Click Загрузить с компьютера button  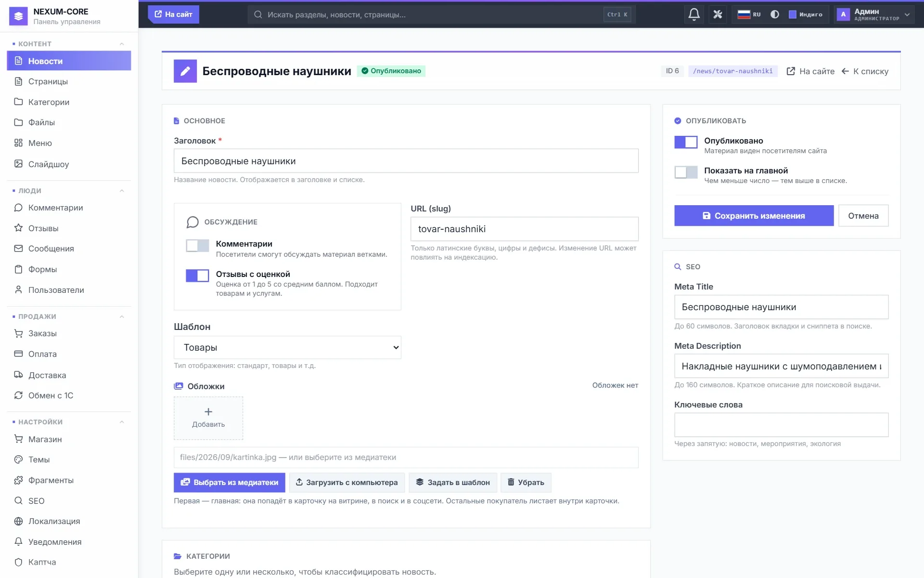[x=346, y=482]
